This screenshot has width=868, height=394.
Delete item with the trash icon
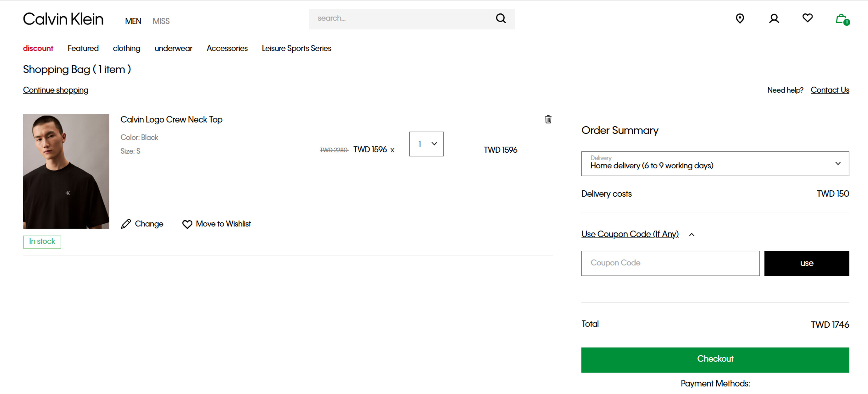coord(548,119)
